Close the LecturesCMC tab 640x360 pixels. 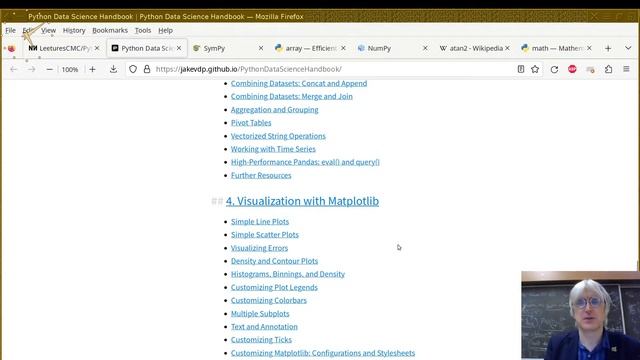tap(97, 48)
